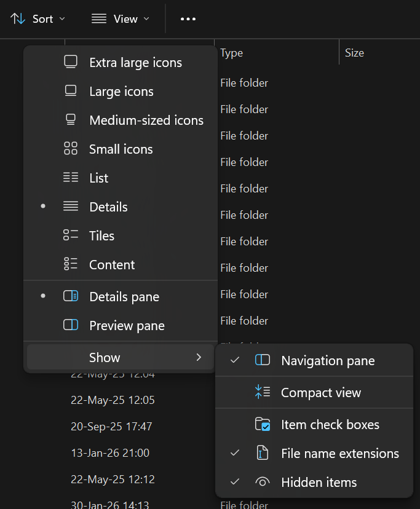Switch to the Content view icon
Screen dimensions: 420x509
(71, 264)
